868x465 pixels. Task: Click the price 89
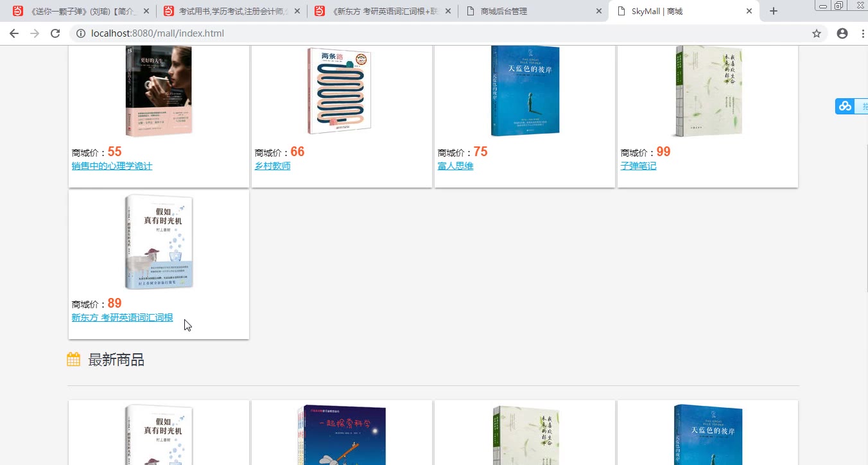click(115, 303)
